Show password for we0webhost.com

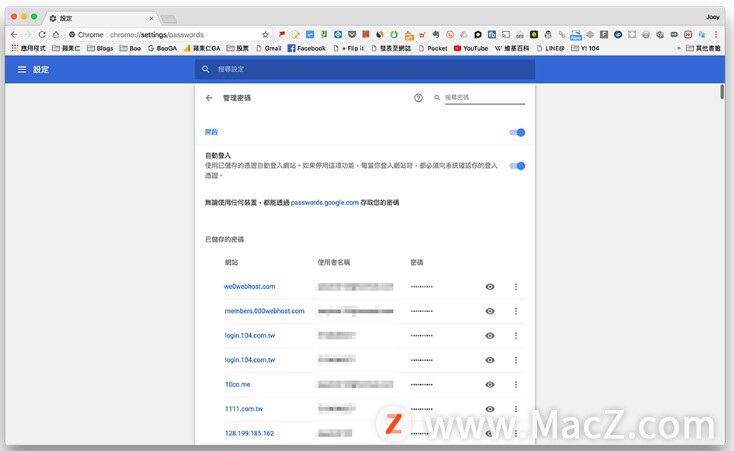click(490, 287)
